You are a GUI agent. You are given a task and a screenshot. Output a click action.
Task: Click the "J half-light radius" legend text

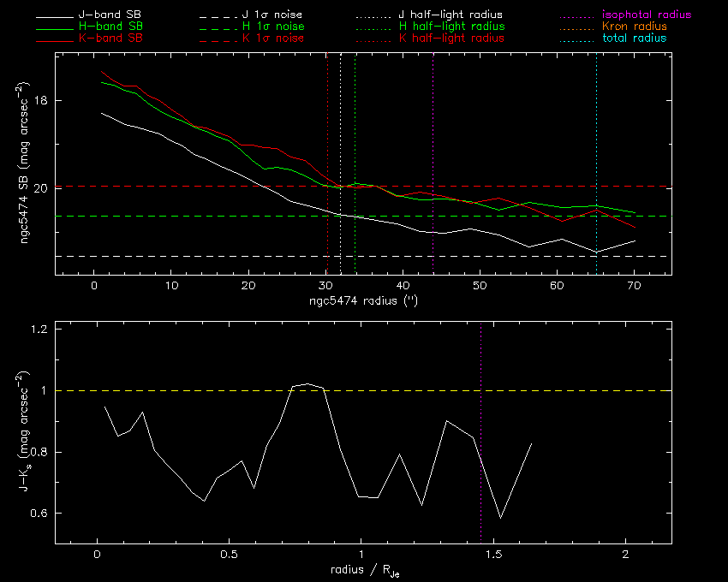click(x=451, y=15)
